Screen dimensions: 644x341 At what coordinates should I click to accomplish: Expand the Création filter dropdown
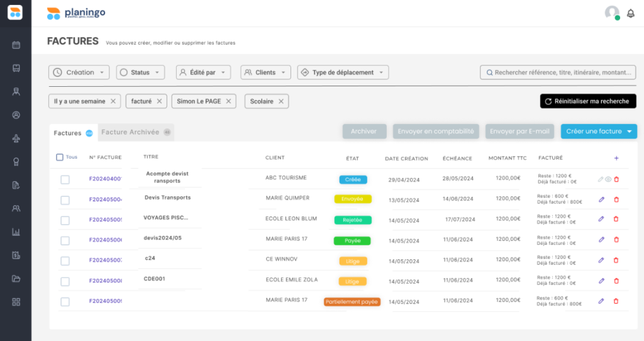pyautogui.click(x=79, y=72)
